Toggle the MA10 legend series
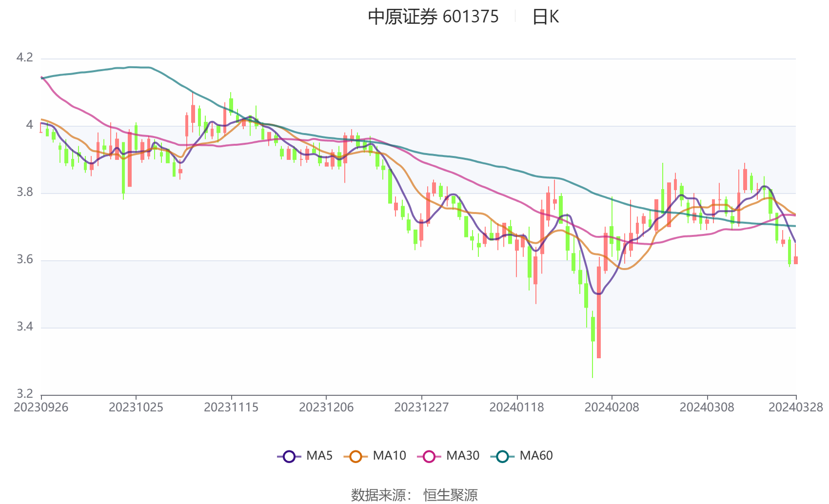The image size is (829, 504). (x=375, y=456)
